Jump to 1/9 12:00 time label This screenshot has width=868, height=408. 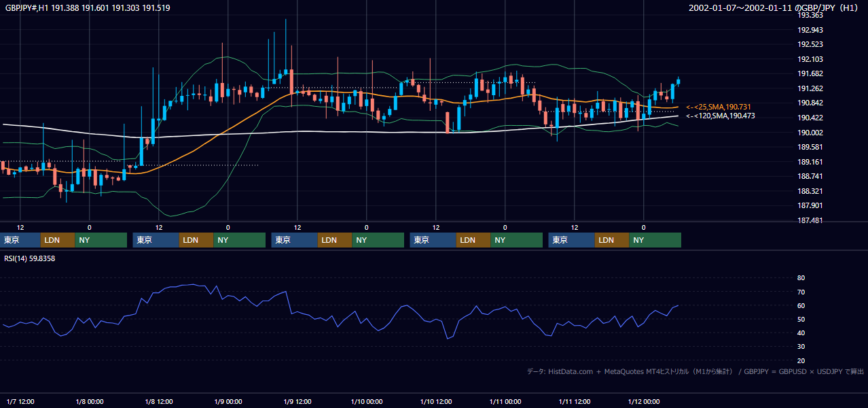point(297,401)
